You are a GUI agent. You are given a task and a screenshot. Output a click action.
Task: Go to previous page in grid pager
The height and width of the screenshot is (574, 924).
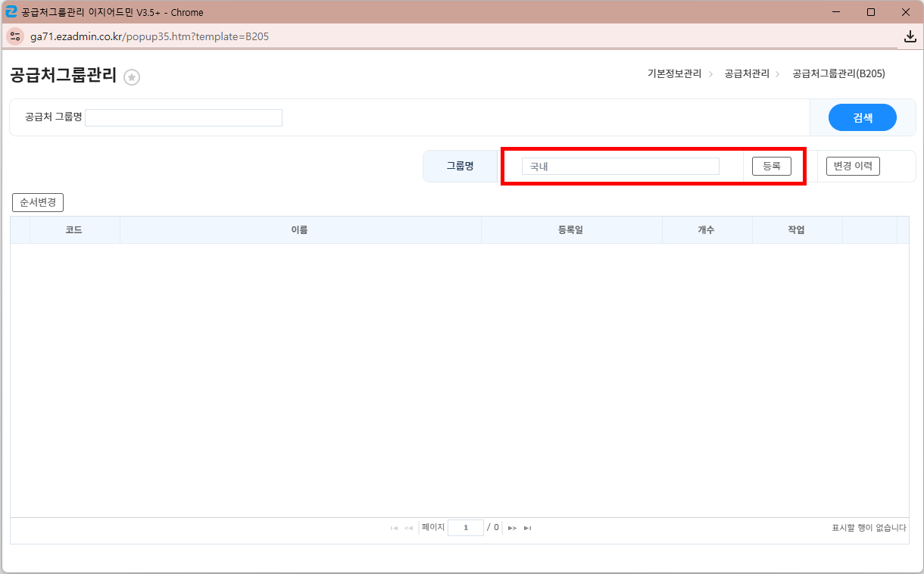[409, 528]
